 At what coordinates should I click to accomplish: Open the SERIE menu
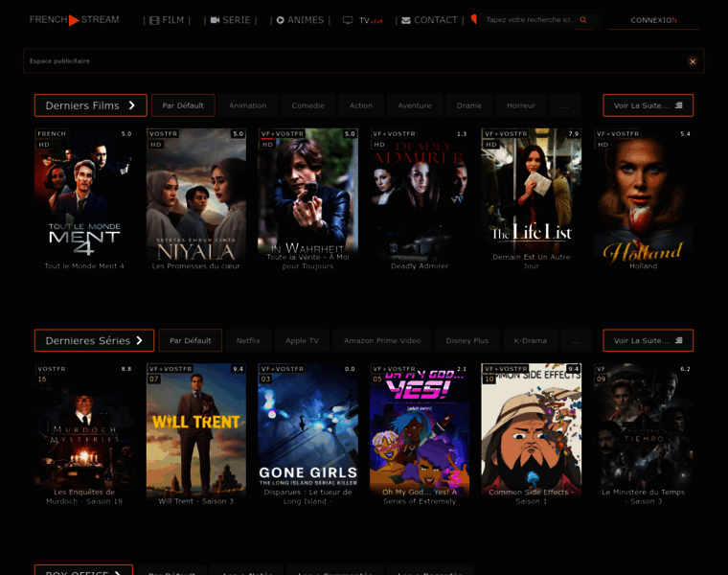point(230,20)
